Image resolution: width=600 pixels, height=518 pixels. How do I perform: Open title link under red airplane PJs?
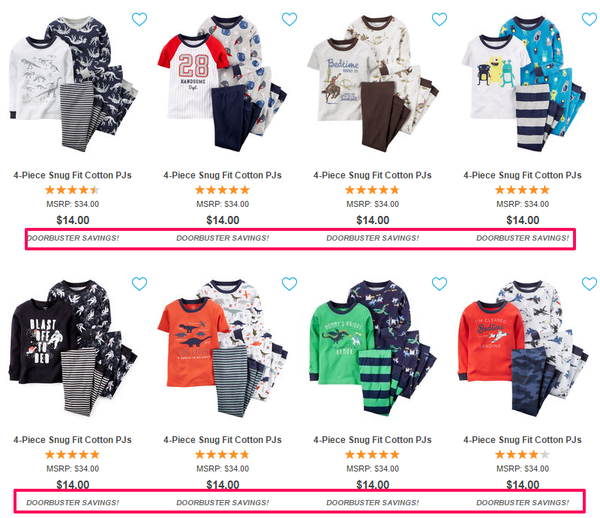point(522,440)
